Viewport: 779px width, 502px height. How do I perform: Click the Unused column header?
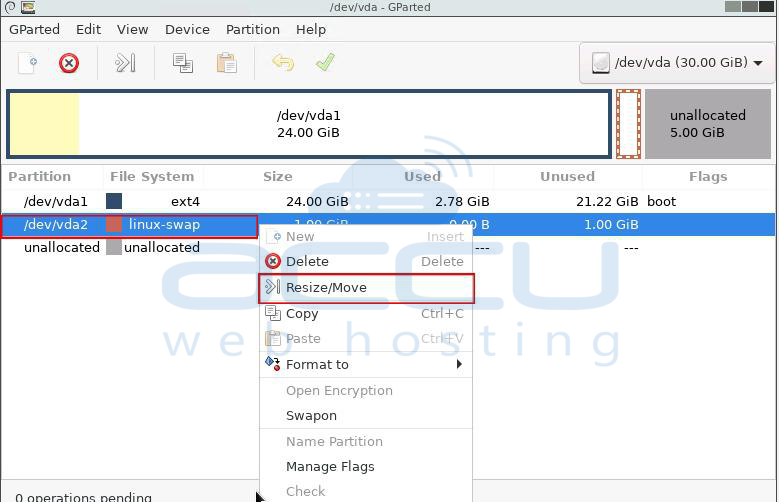[567, 176]
